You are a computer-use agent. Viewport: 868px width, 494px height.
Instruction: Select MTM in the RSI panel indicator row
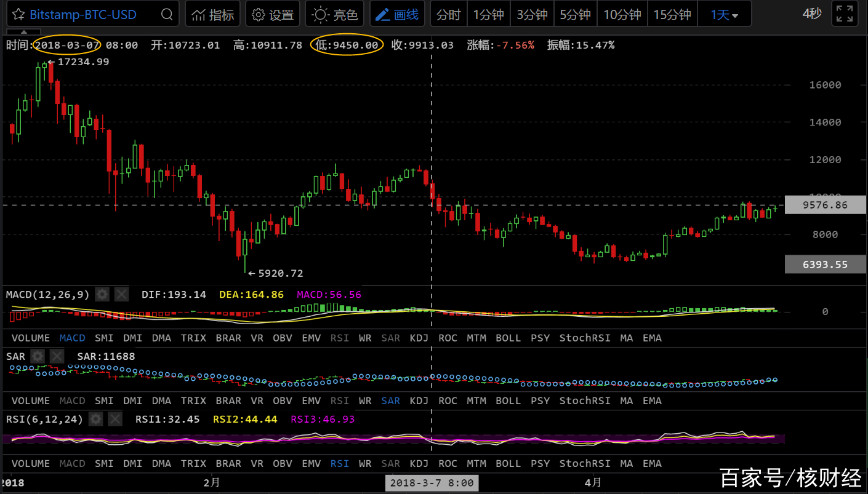click(x=476, y=463)
